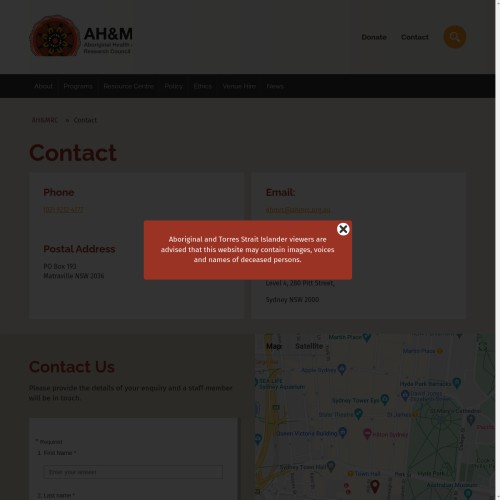Image resolution: width=500 pixels, height=500 pixels.
Task: Open the About menu
Action: (44, 86)
